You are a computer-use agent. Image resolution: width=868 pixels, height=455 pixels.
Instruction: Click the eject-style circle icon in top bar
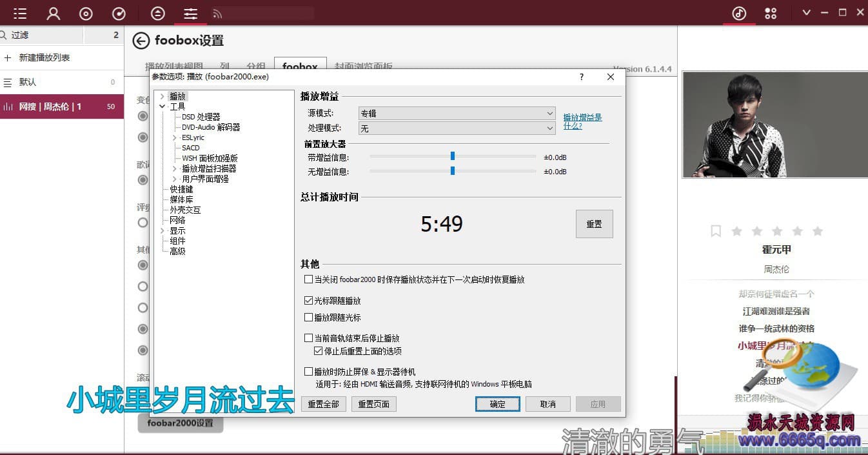157,13
